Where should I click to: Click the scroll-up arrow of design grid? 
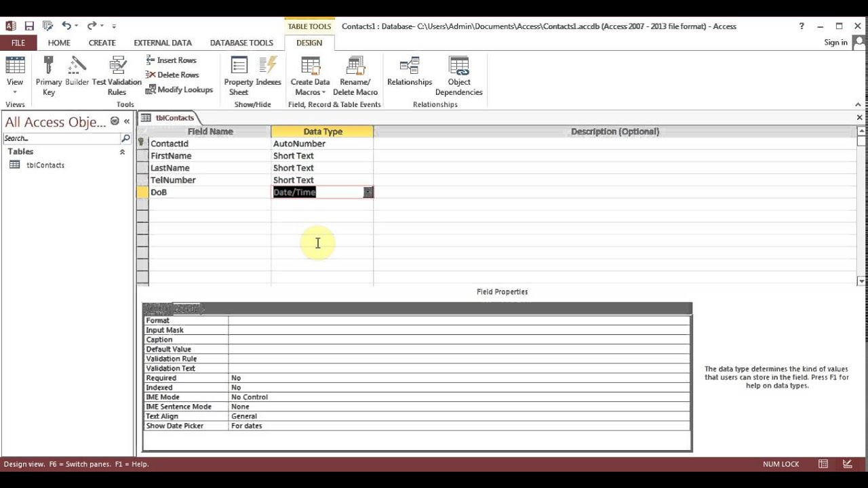pyautogui.click(x=862, y=131)
